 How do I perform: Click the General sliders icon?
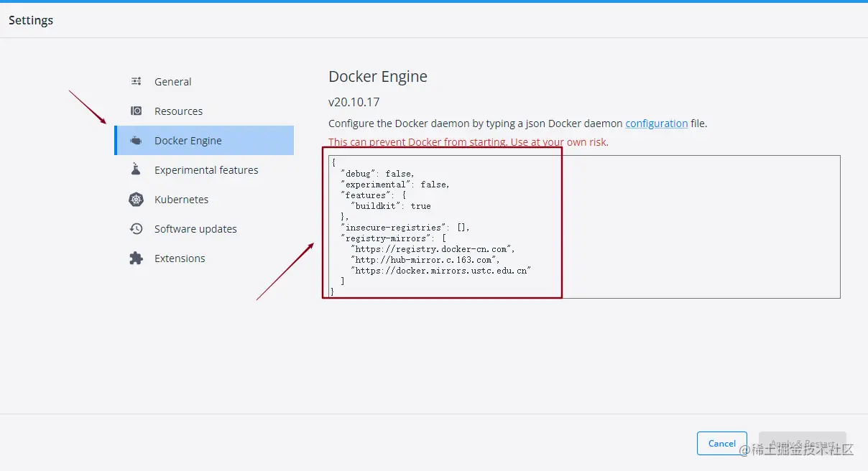(136, 82)
